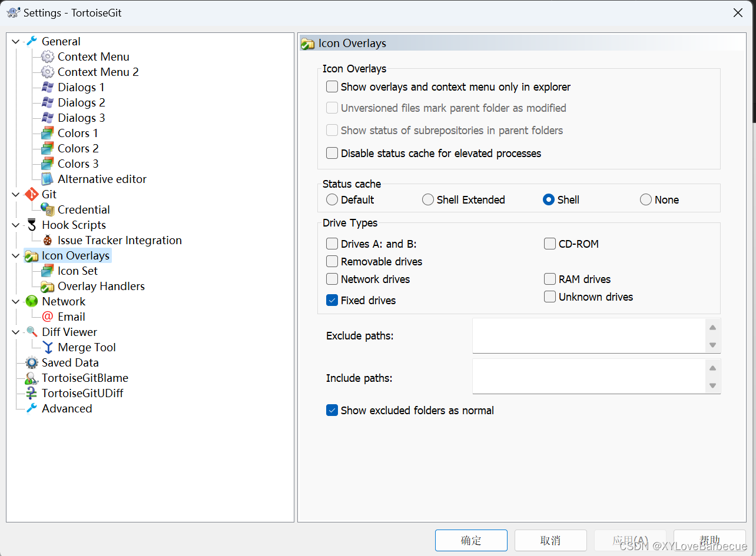Click the Icon Overlays folder icon in tree

click(x=32, y=256)
